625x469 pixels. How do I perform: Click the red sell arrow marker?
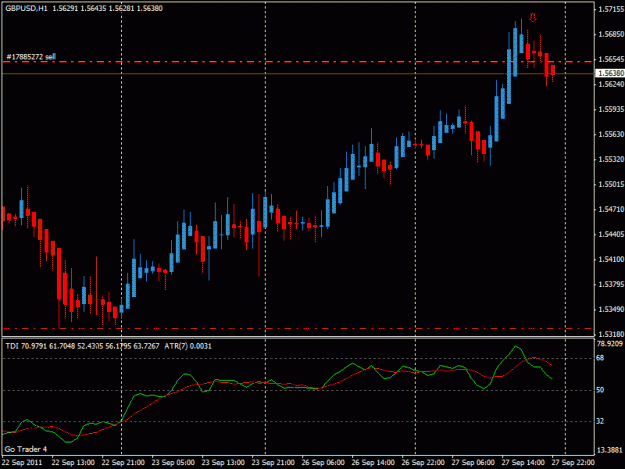pyautogui.click(x=533, y=18)
